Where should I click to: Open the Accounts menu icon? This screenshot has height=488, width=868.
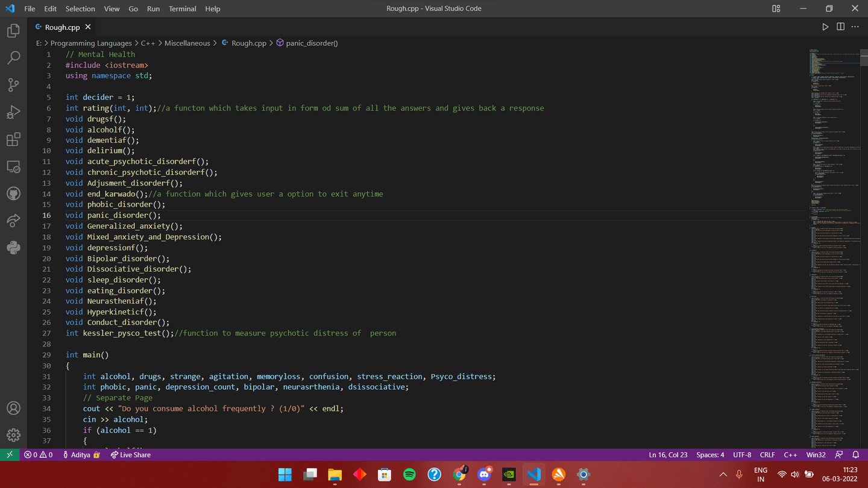(x=13, y=408)
